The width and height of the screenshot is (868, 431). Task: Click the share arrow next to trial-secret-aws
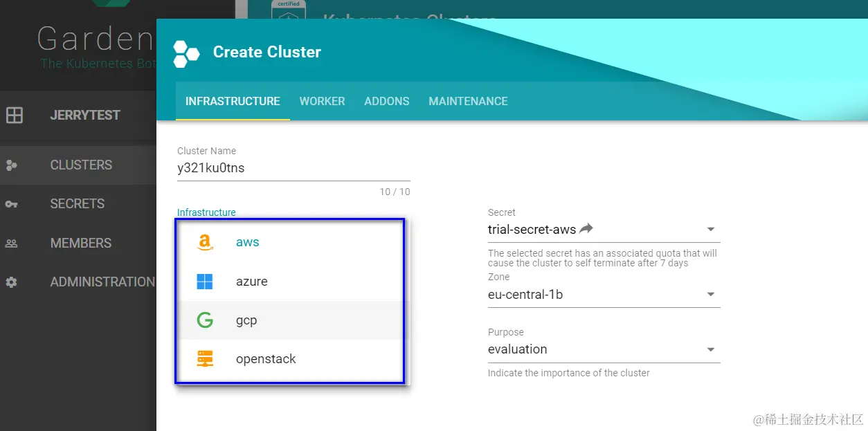coord(586,228)
